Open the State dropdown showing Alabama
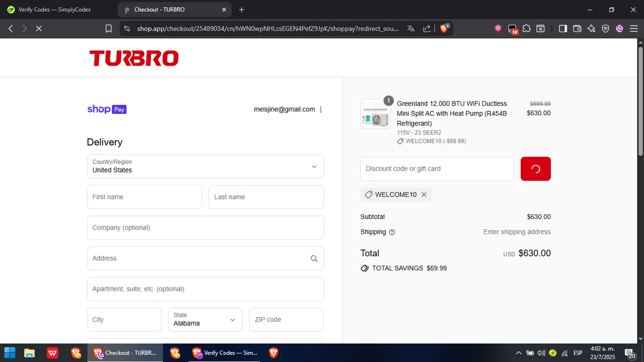 point(205,319)
